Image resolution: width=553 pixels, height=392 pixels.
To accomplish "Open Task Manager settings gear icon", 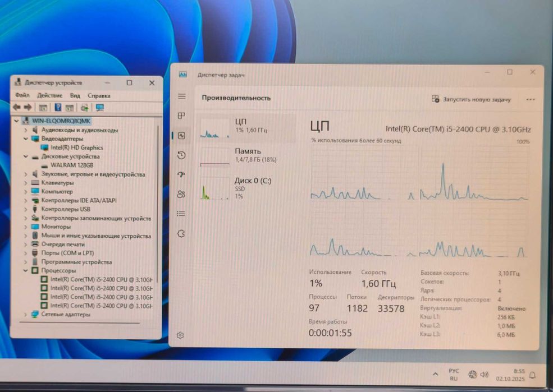I will pos(180,335).
